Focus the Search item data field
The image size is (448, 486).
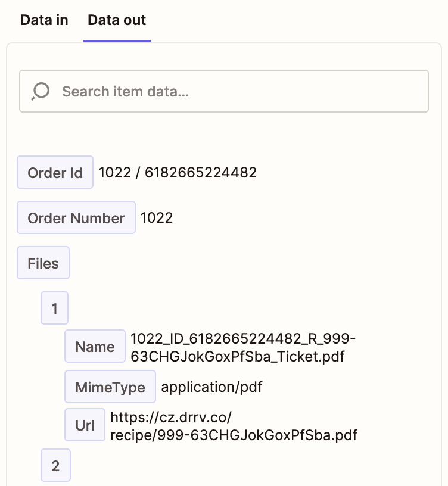[238, 91]
